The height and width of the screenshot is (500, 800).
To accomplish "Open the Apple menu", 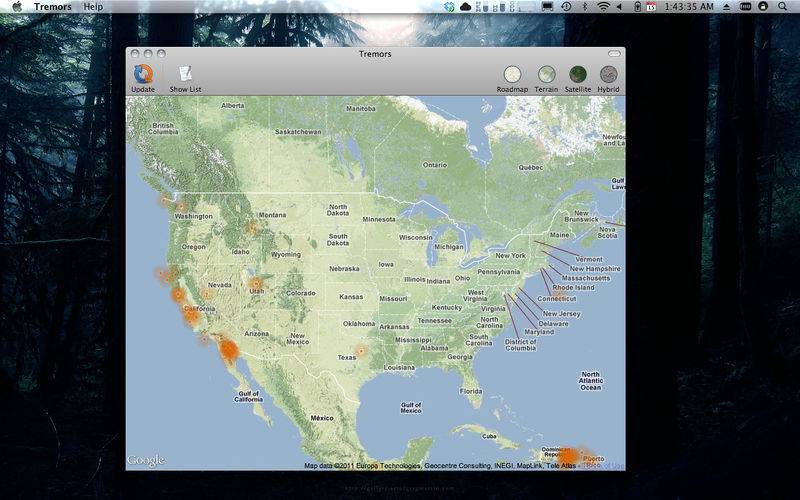I will click(x=17, y=7).
